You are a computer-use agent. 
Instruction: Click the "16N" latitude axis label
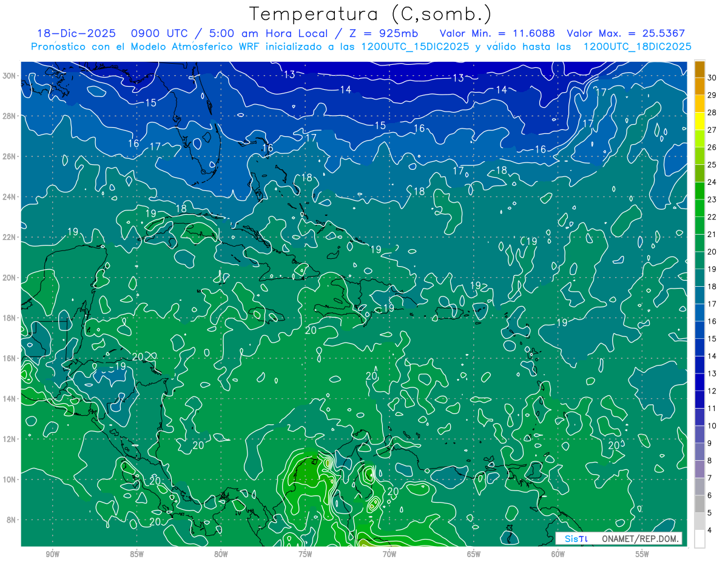point(9,358)
